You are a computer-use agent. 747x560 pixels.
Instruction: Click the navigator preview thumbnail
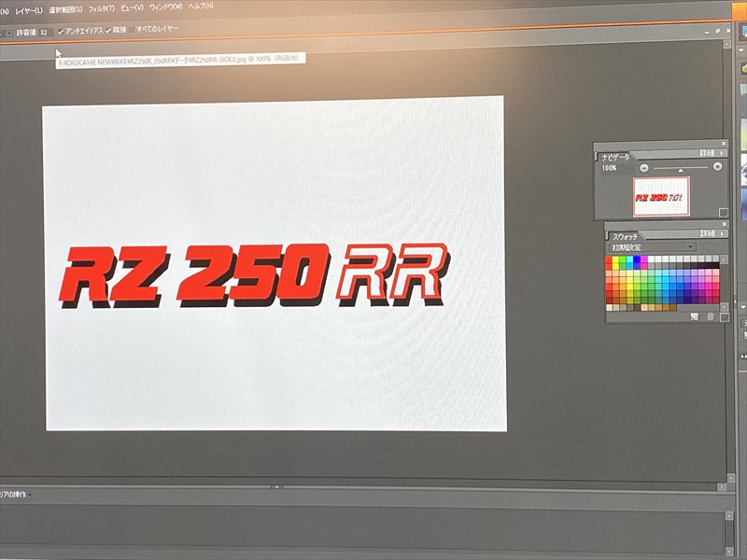[x=661, y=196]
